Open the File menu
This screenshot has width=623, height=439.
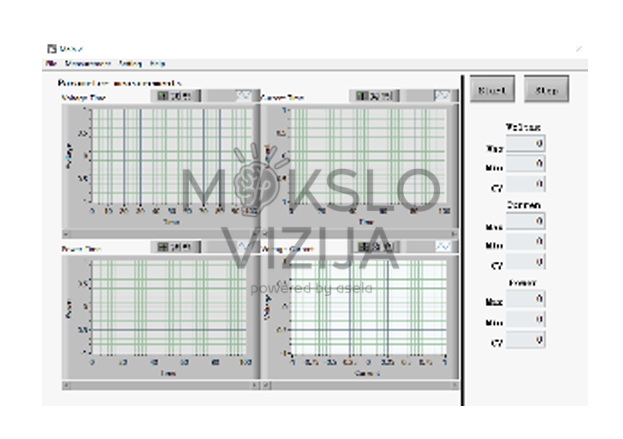point(51,63)
